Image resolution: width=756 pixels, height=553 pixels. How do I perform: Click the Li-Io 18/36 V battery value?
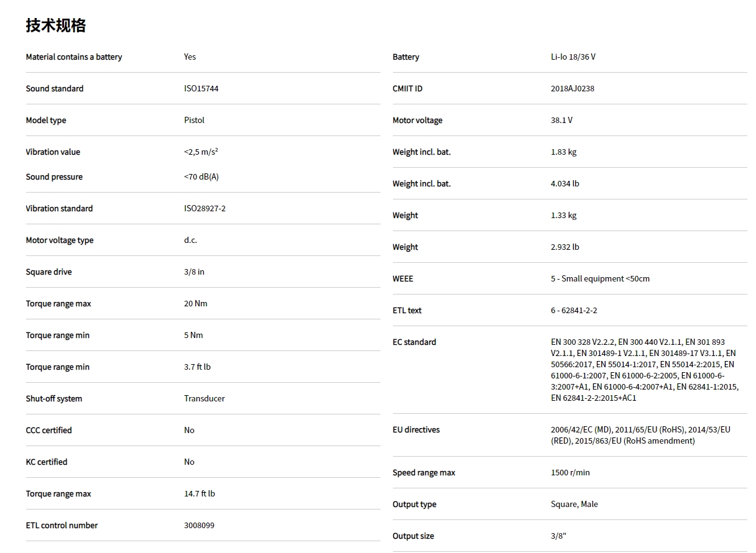click(573, 57)
